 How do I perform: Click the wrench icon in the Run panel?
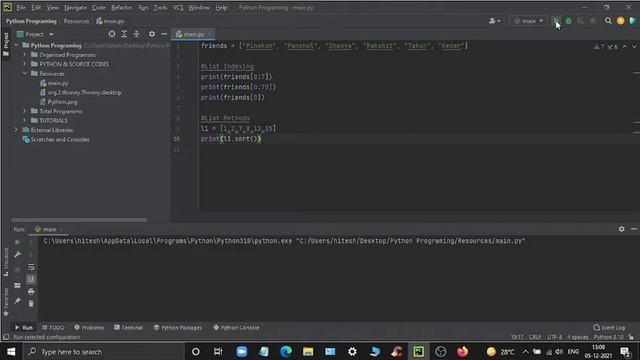pyautogui.click(x=17, y=255)
